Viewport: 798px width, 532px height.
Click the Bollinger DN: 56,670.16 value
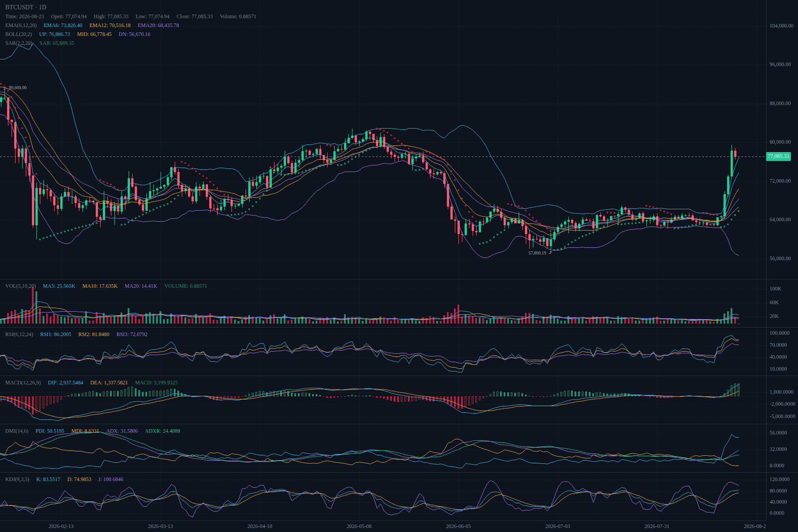coord(134,34)
